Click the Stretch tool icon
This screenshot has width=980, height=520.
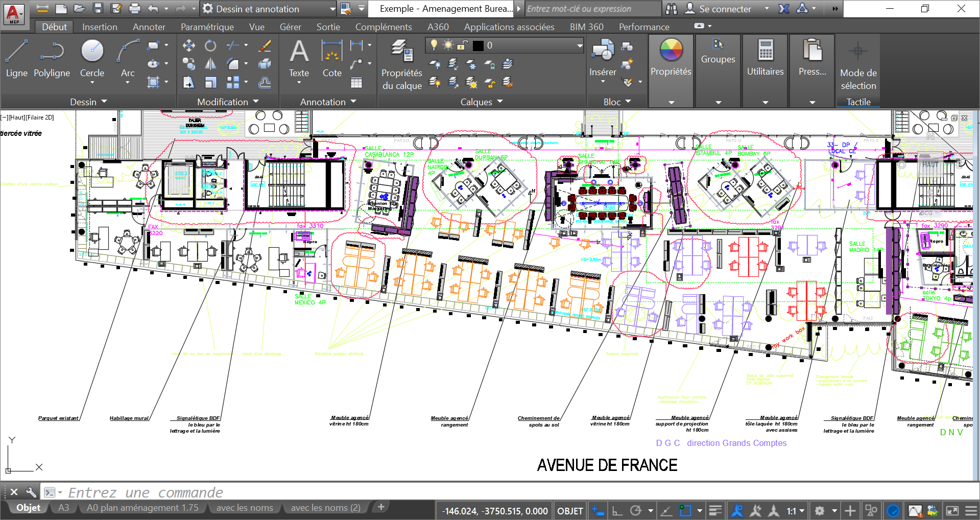point(189,82)
